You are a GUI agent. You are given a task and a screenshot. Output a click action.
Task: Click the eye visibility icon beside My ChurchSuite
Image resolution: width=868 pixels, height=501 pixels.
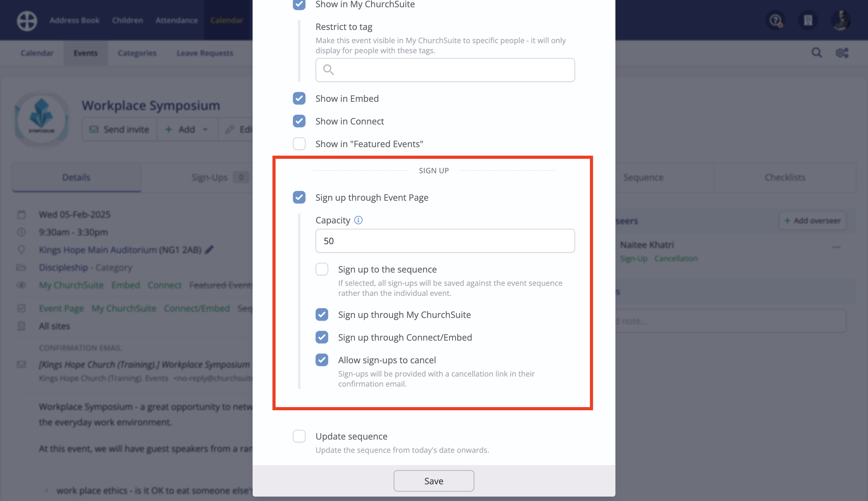(x=21, y=285)
